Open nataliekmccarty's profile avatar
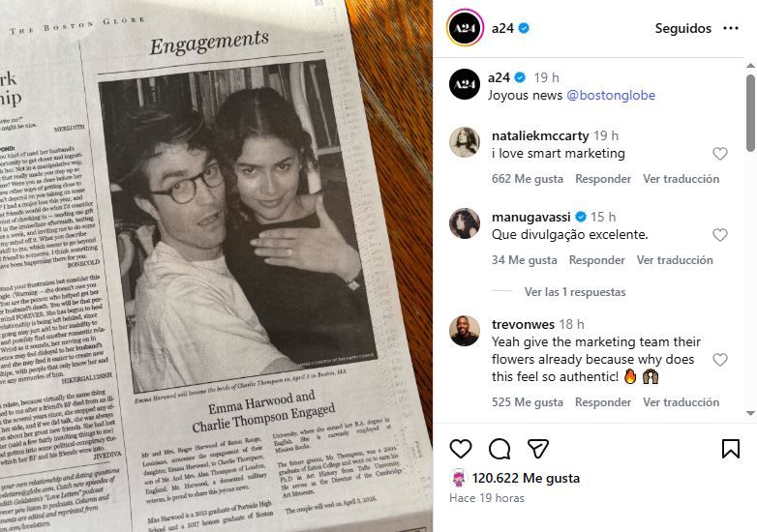 coord(465,142)
